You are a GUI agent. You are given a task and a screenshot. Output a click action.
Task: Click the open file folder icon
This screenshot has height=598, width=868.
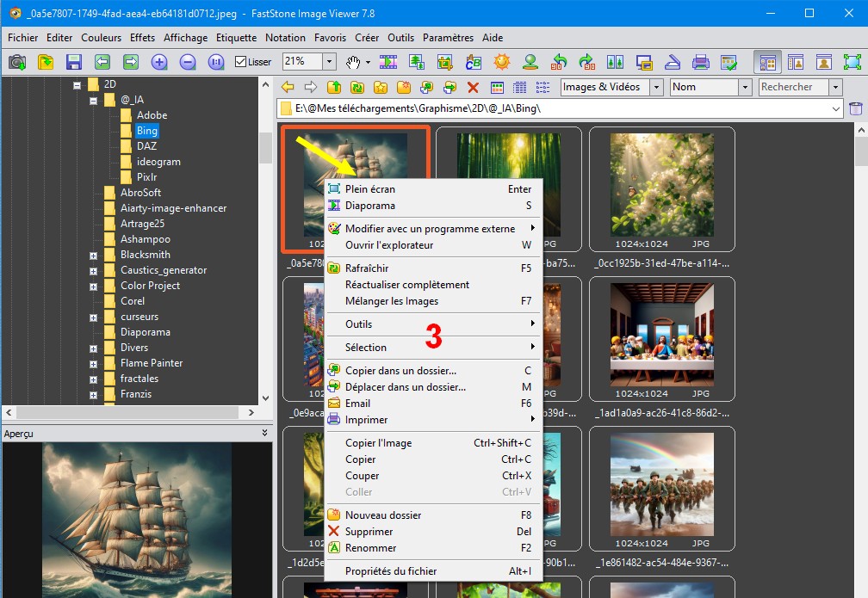[46, 61]
